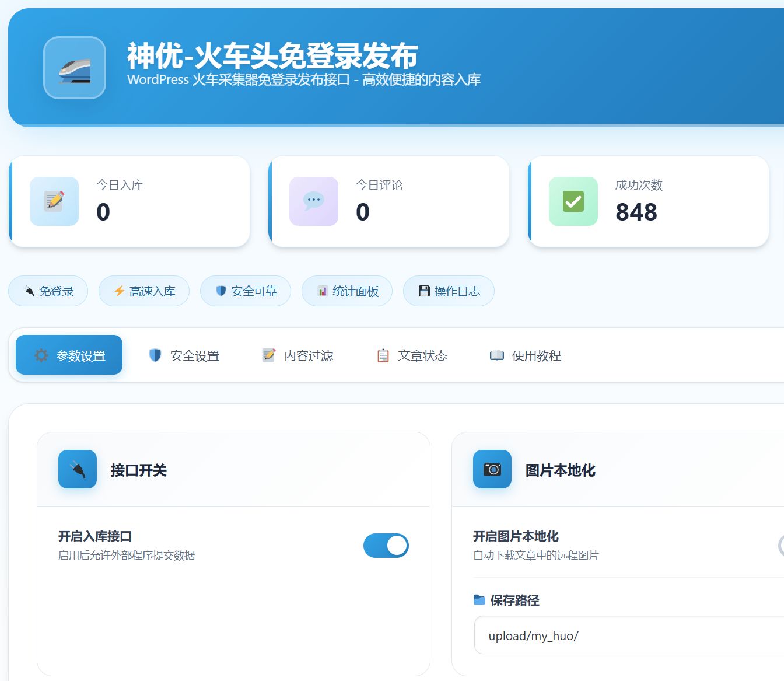This screenshot has height=681, width=784.
Task: Click the speech bubble icon for 今日评论
Action: point(314,201)
